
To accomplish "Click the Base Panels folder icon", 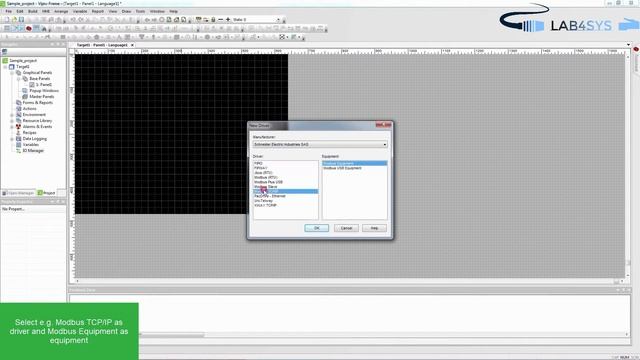I will 25,78.
